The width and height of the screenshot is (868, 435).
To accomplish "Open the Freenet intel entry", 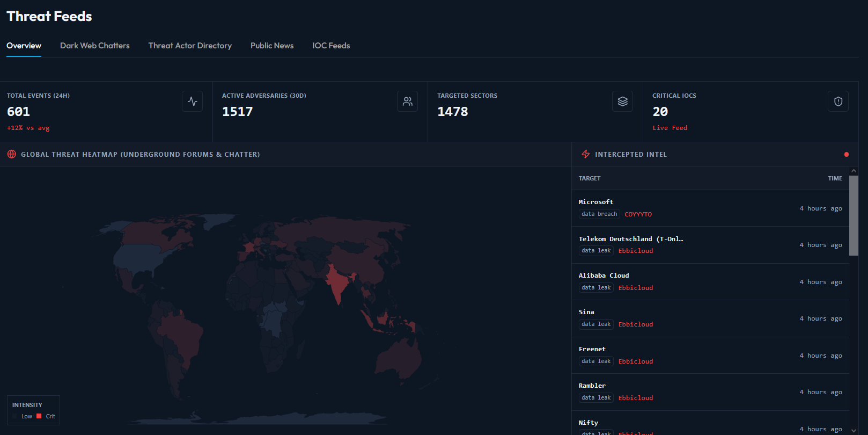I will [x=710, y=356].
